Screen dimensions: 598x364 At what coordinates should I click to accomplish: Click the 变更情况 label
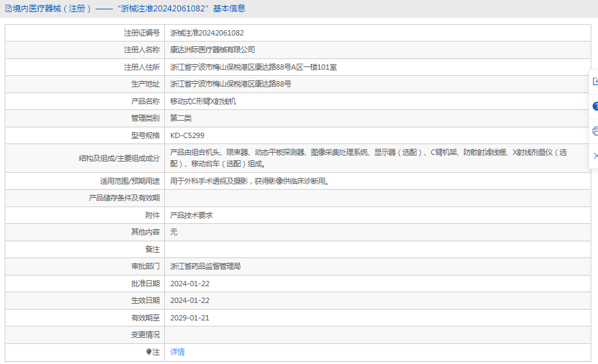point(145,335)
